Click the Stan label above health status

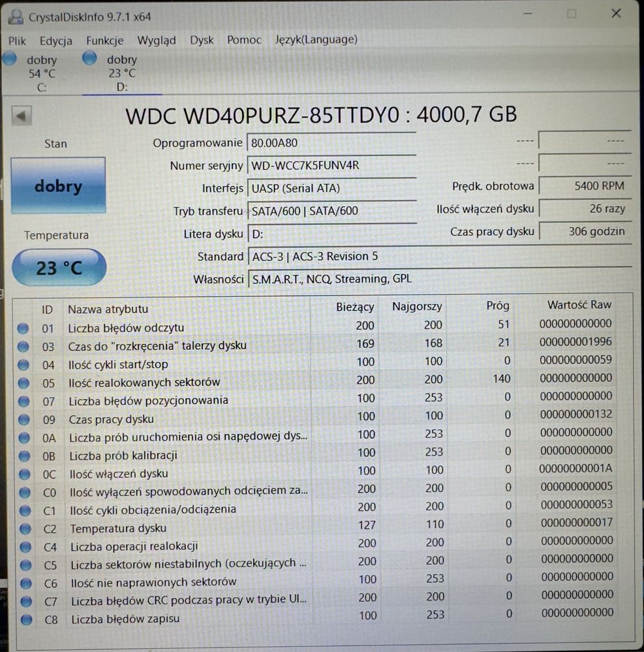(x=55, y=144)
